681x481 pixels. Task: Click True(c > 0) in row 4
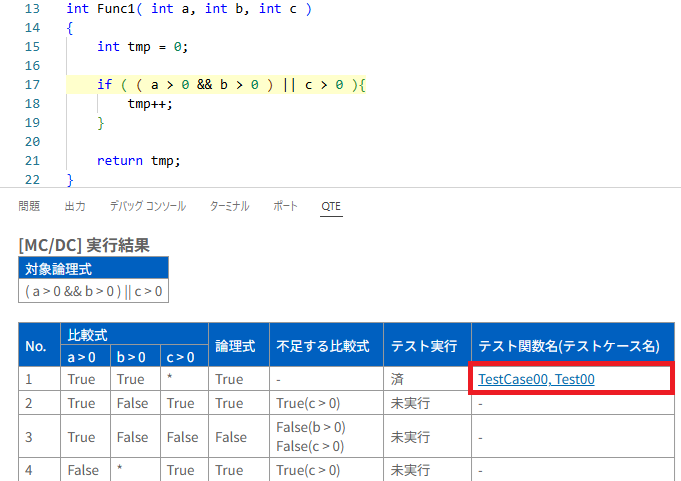tap(308, 470)
